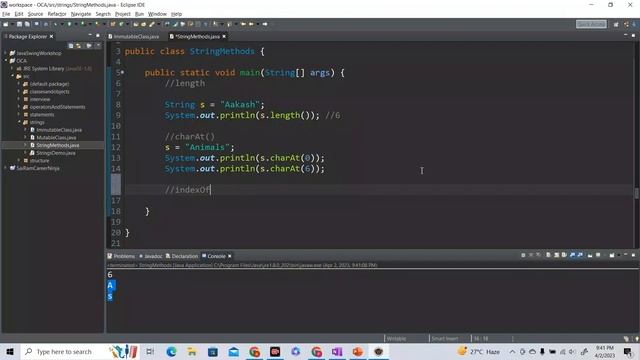Screen dimensions: 640x360
Task: Click the taskbar search box
Action: click(80, 351)
